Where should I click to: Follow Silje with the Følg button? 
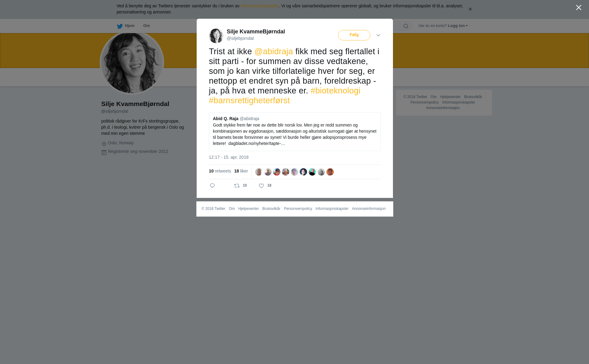[354, 35]
